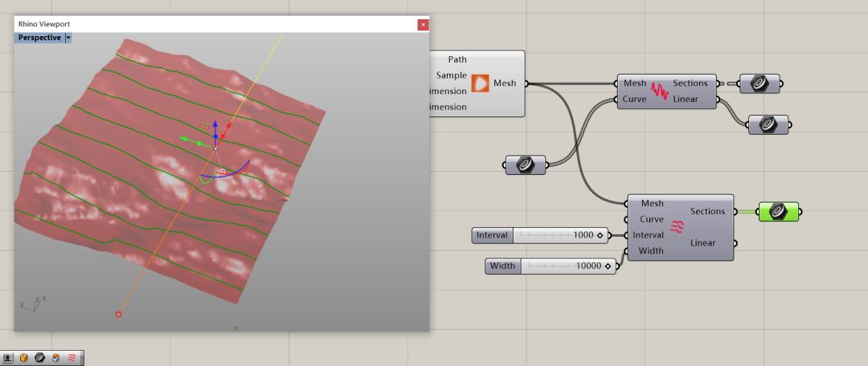Click the orange mesh import component icon
Image resolution: width=868 pixels, height=366 pixels.
tap(480, 83)
